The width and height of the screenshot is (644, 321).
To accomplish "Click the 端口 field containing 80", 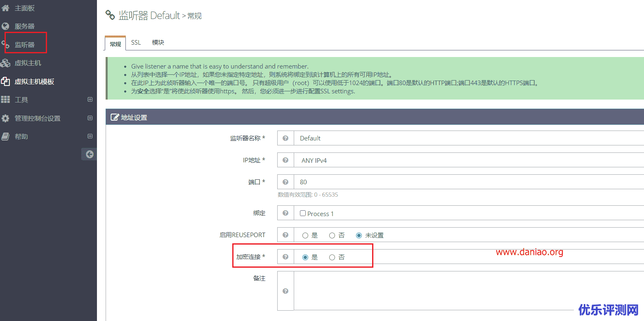I will coord(469,182).
